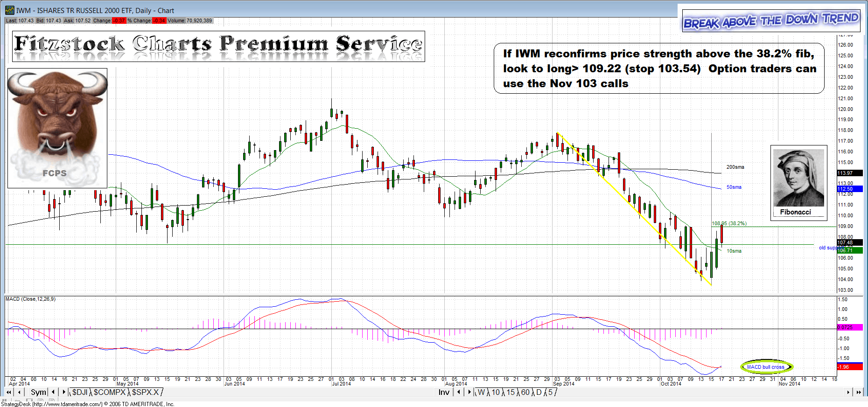The height and width of the screenshot is (407, 868).
Task: Jump to chart beginning with double-left arrow
Action: click(8, 393)
